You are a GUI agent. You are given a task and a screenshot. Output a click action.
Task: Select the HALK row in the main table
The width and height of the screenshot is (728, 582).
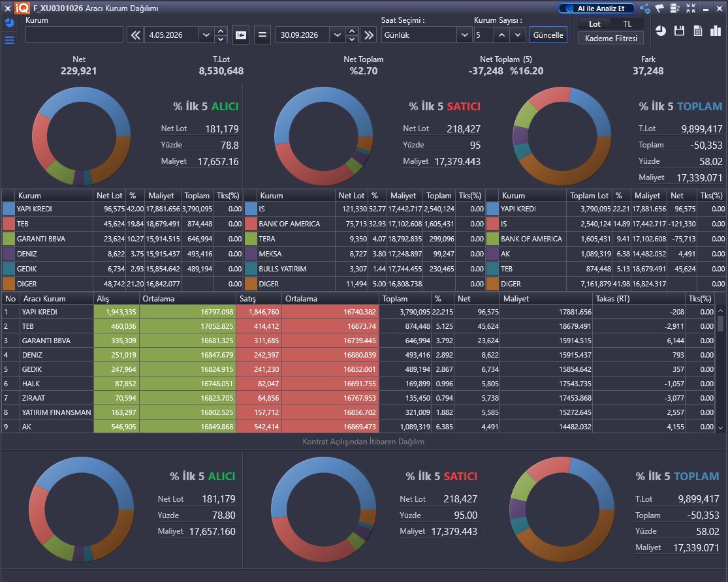click(x=358, y=384)
